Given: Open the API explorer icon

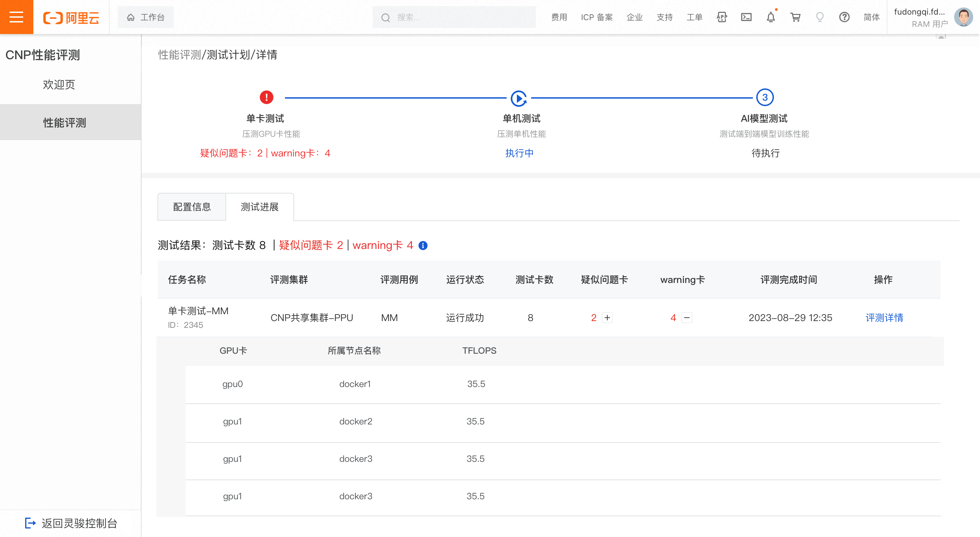Looking at the screenshot, I should tap(721, 17).
